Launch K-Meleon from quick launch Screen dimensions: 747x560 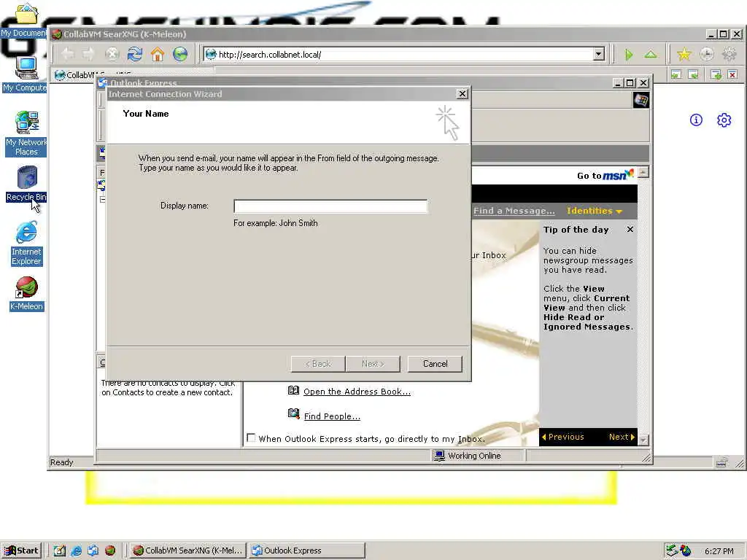pos(110,551)
